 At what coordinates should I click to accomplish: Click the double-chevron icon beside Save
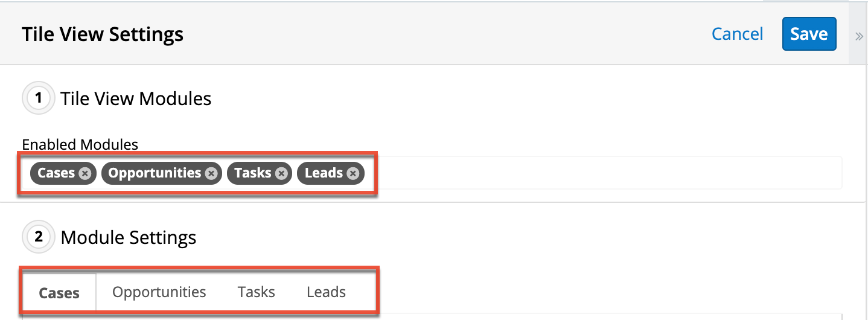point(859,36)
